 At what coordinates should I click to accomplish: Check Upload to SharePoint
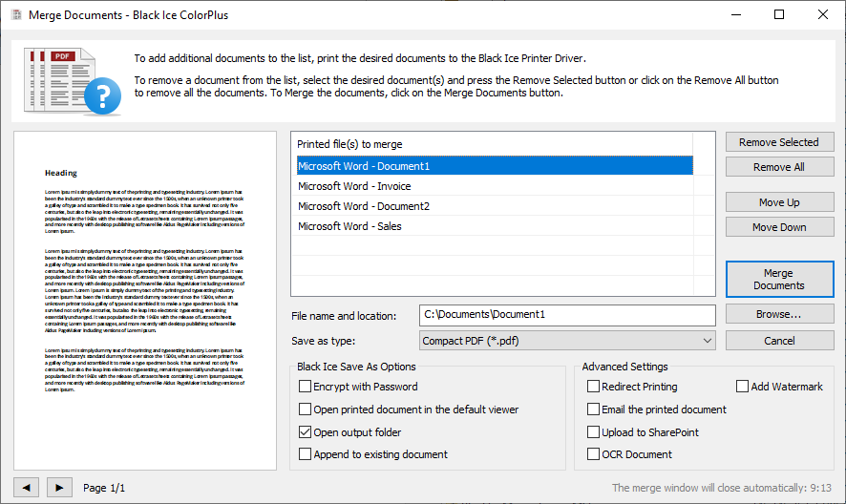[594, 432]
